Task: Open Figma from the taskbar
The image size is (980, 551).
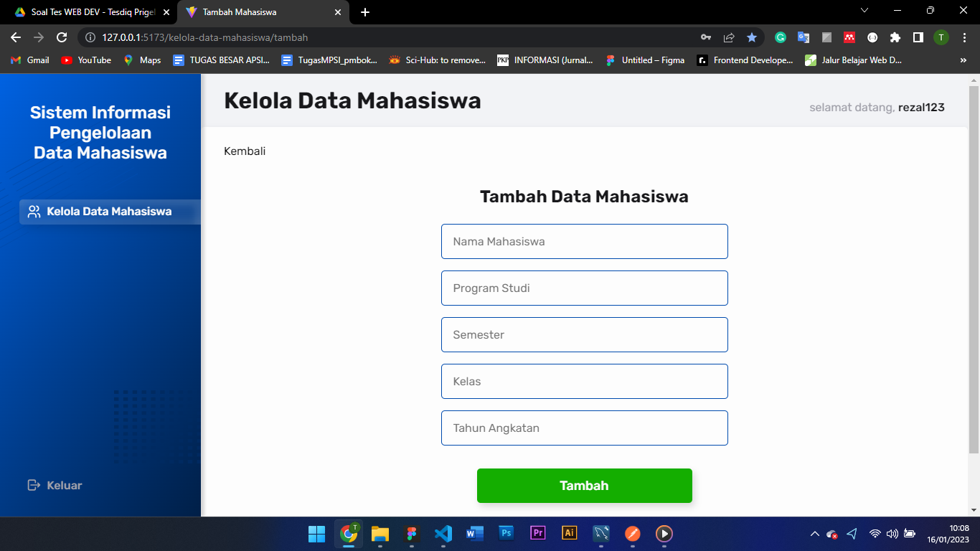Action: click(x=411, y=533)
